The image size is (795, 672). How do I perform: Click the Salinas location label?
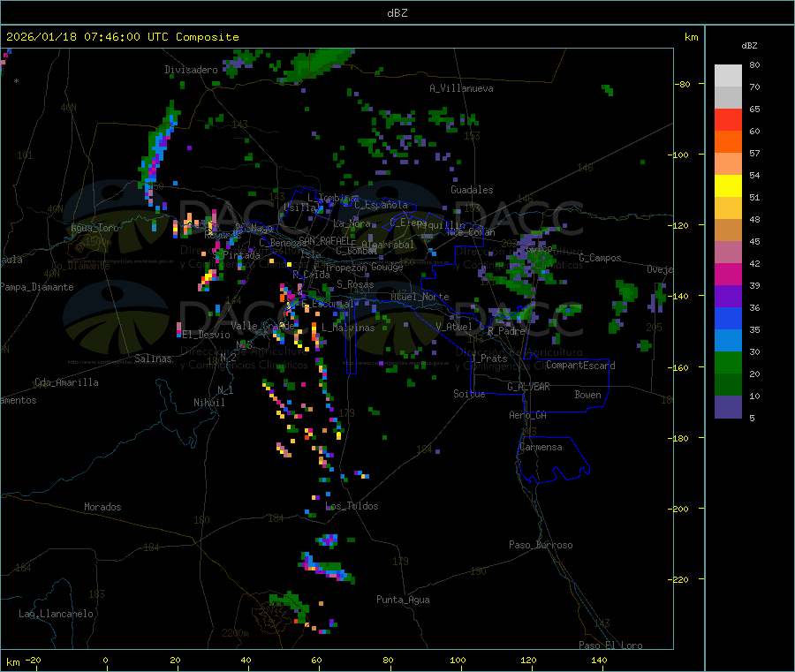(x=153, y=359)
